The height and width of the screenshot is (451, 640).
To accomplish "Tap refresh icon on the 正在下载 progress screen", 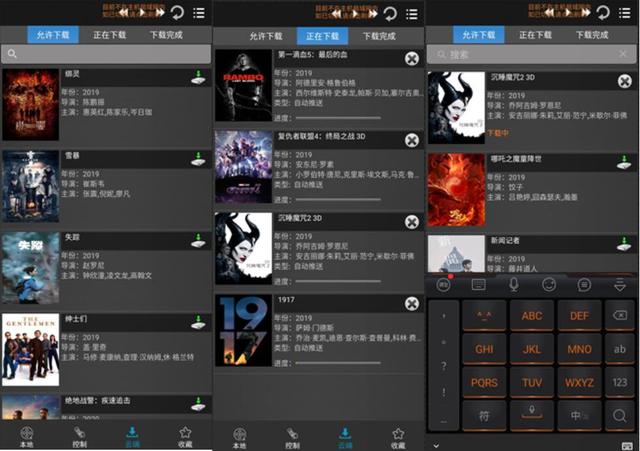I will tap(390, 14).
